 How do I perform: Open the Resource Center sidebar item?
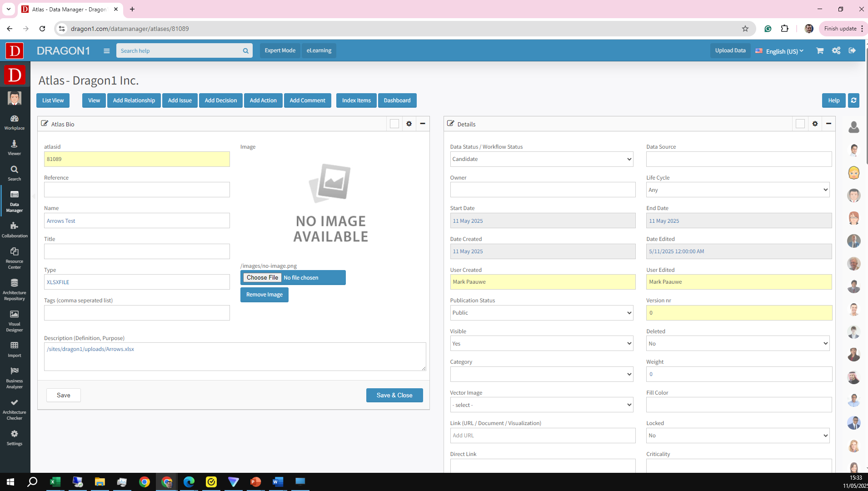(x=15, y=258)
